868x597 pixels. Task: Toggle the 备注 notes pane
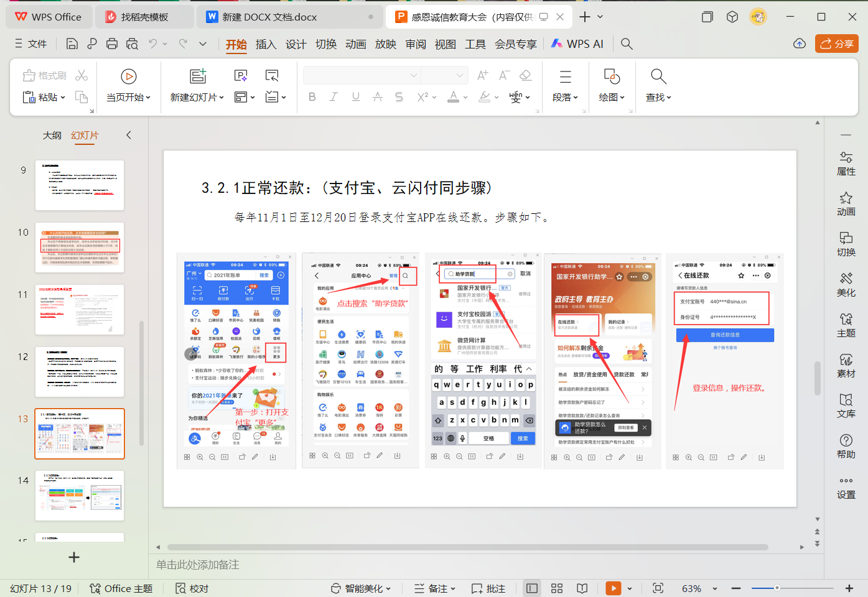click(x=435, y=588)
